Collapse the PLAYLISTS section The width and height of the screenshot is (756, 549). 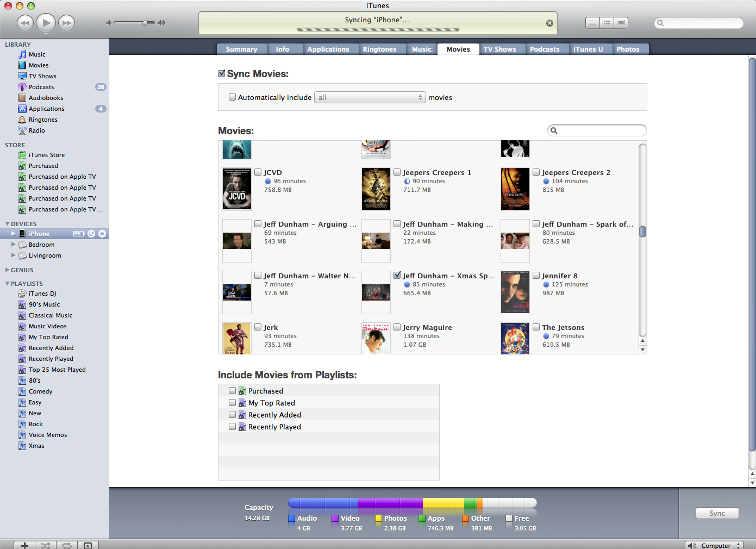point(7,284)
